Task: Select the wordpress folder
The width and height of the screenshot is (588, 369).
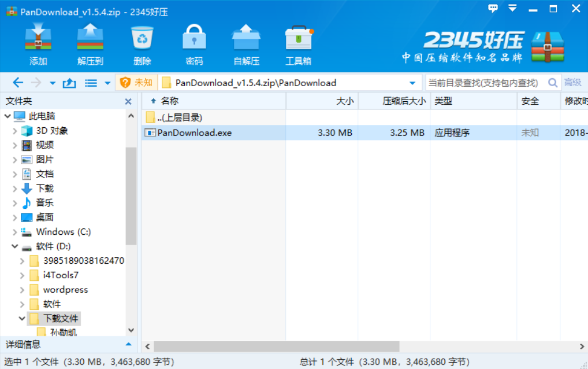Action: coord(65,290)
